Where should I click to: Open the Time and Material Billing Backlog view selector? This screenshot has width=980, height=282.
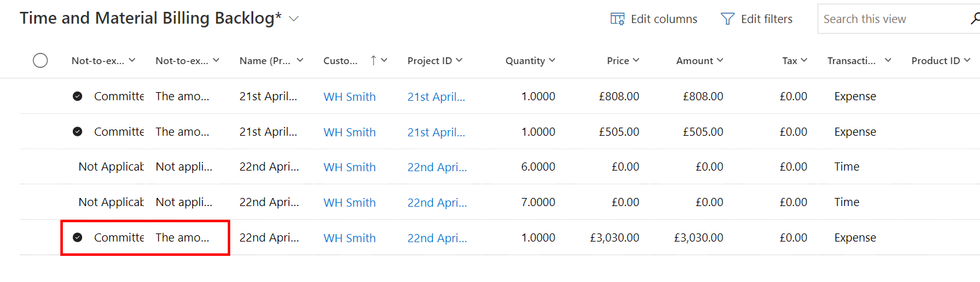[294, 19]
